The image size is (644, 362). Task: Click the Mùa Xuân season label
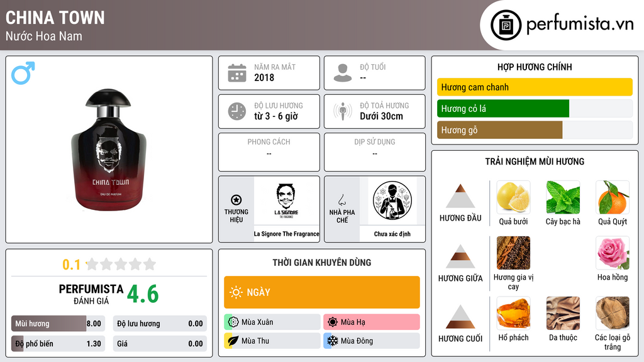[257, 322]
